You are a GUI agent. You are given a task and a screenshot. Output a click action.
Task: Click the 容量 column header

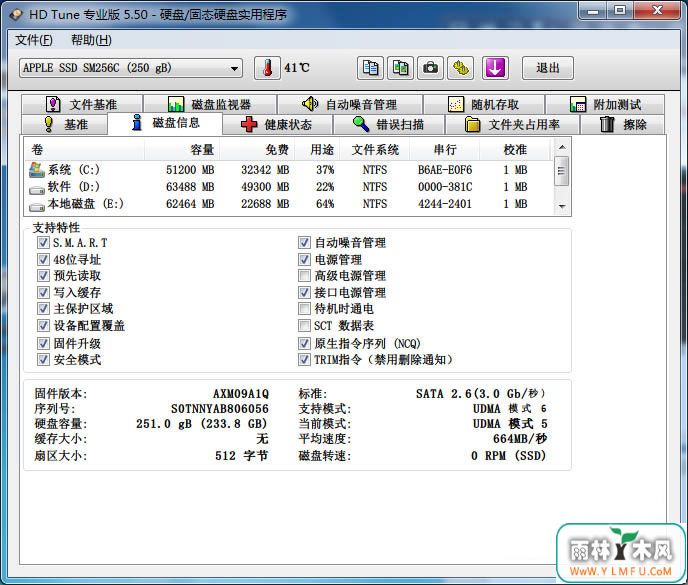tap(182, 150)
